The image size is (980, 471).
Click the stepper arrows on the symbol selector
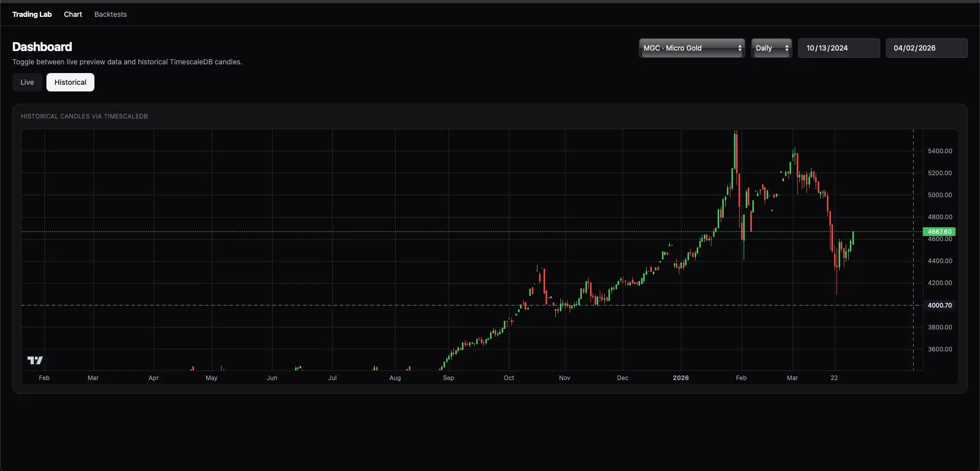pos(740,48)
